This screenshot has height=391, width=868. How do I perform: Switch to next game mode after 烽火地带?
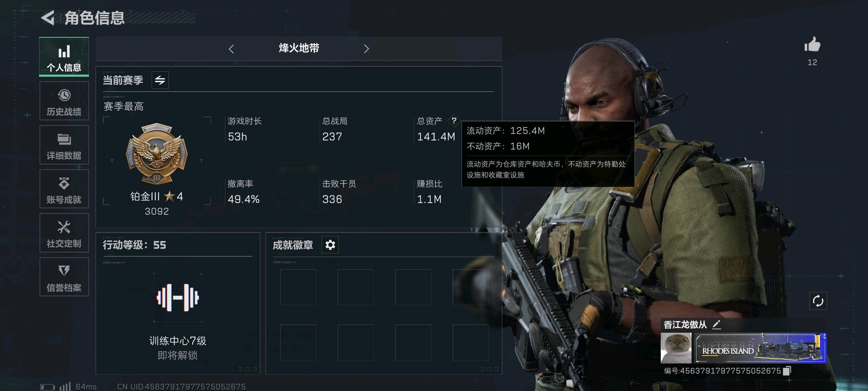click(366, 49)
